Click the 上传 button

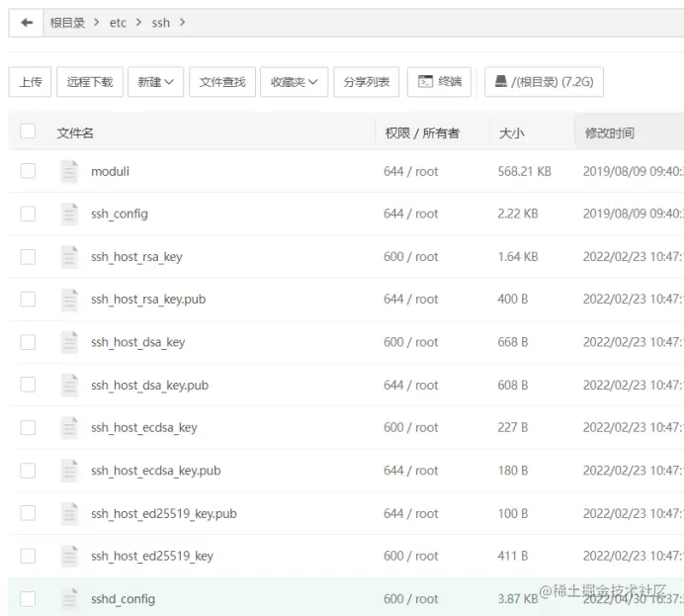pos(30,82)
